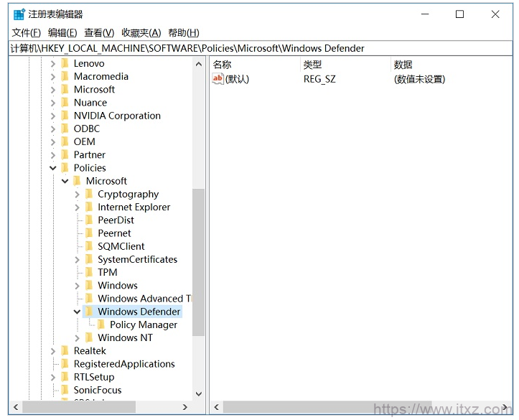Select the Windows Advanced T key label
This screenshot has width=519, height=420.
[x=144, y=299]
